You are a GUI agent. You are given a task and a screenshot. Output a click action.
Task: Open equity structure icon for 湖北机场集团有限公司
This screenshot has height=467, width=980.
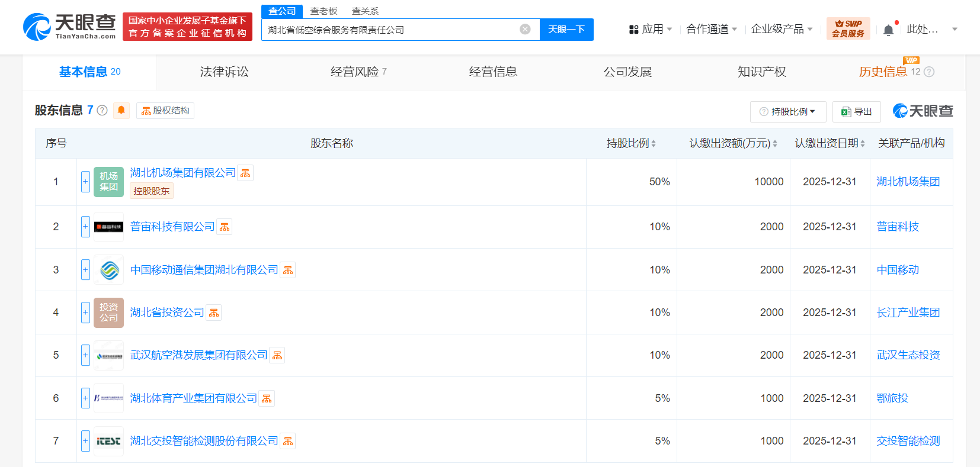(245, 173)
